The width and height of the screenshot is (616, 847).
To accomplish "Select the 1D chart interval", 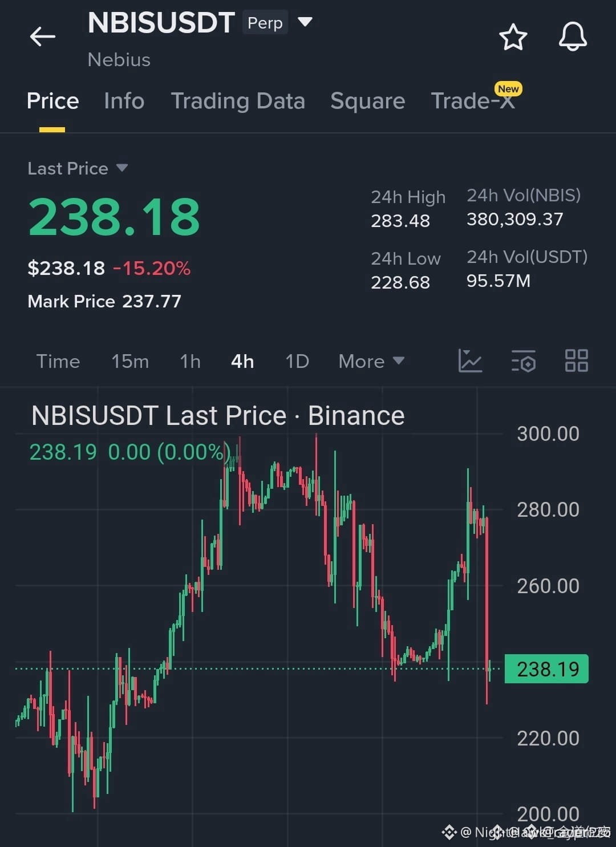I will click(297, 361).
